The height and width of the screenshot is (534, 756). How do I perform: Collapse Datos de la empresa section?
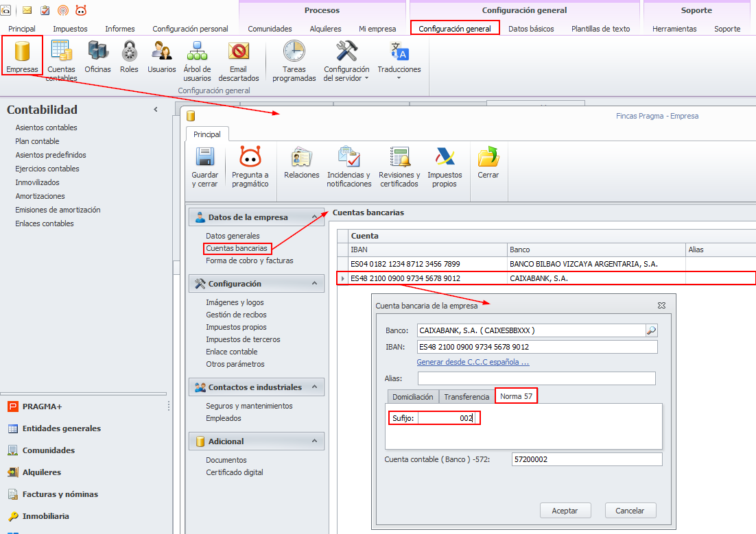(x=314, y=217)
